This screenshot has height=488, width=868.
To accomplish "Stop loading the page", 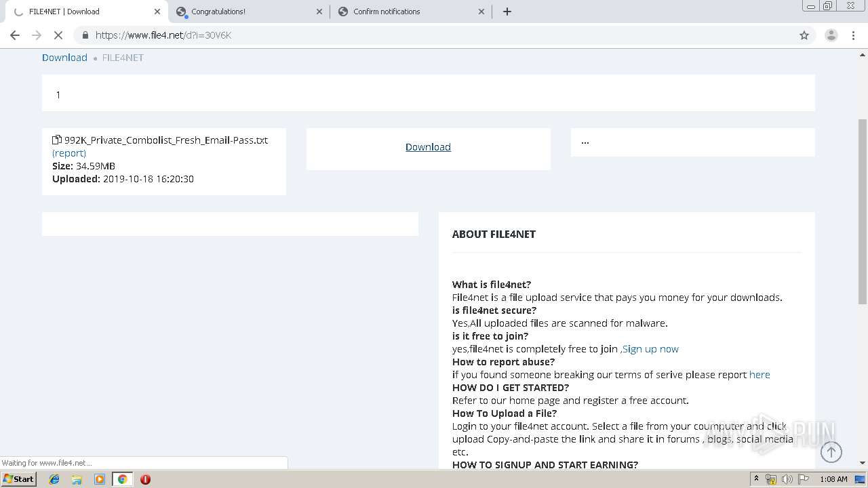I will pyautogui.click(x=58, y=35).
